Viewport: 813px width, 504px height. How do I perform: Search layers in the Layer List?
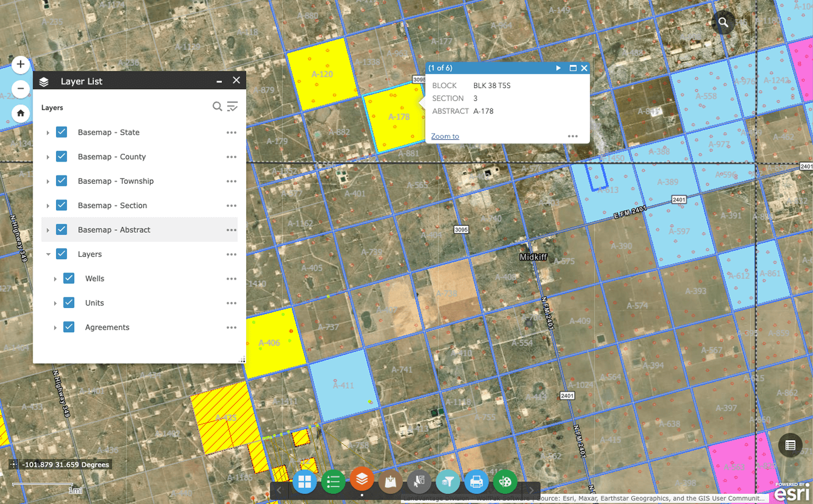coord(217,107)
